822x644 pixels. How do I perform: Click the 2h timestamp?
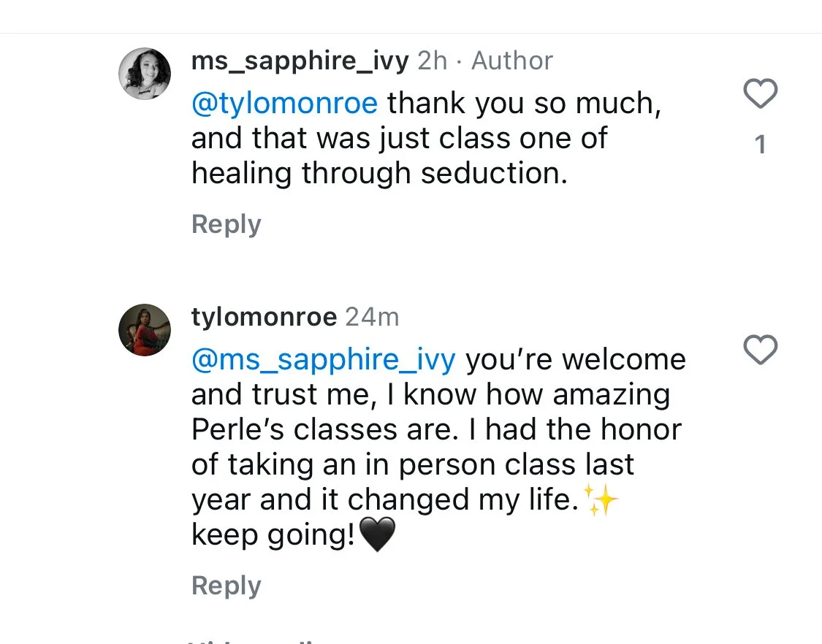(433, 61)
